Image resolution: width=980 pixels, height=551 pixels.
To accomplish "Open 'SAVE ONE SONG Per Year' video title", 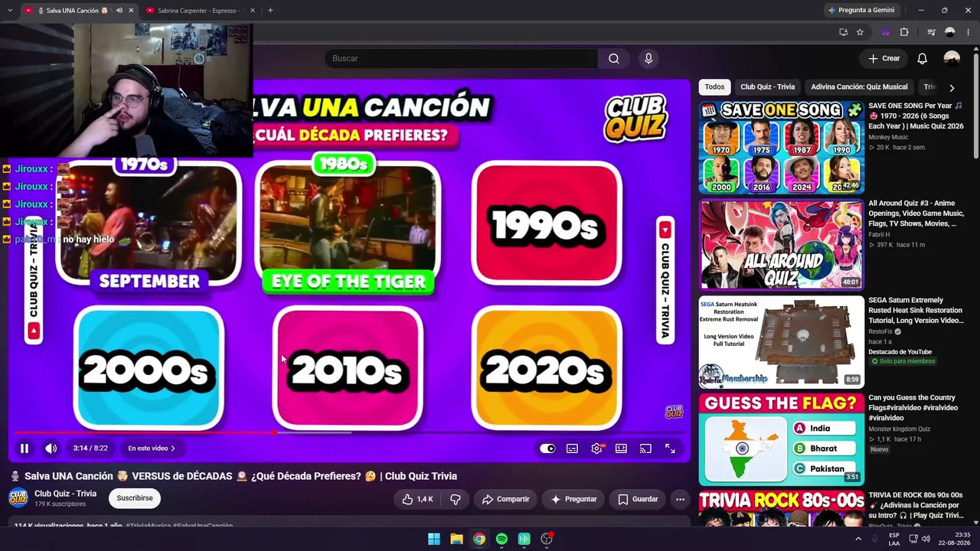I will (916, 116).
